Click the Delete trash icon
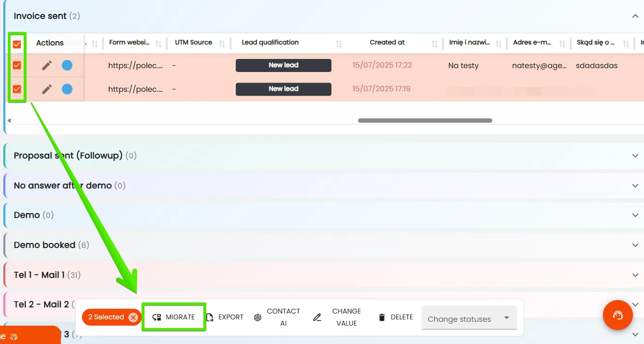644x344 pixels. tap(382, 317)
